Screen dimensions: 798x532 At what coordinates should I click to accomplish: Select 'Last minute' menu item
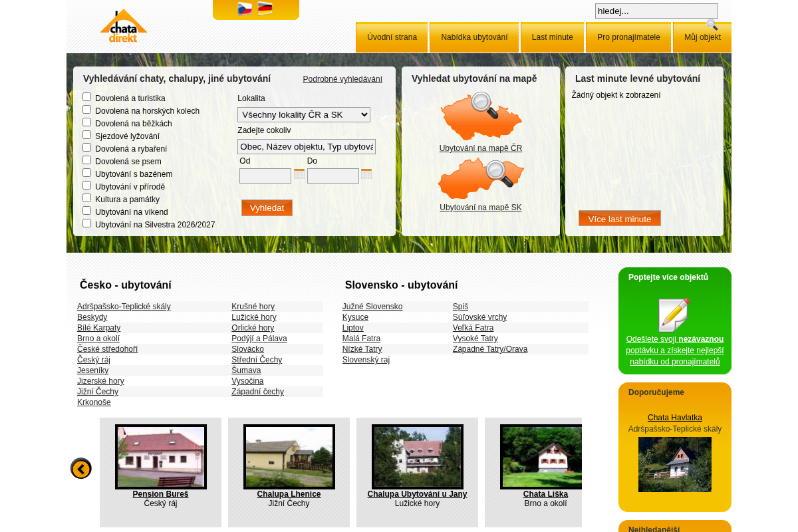point(552,37)
